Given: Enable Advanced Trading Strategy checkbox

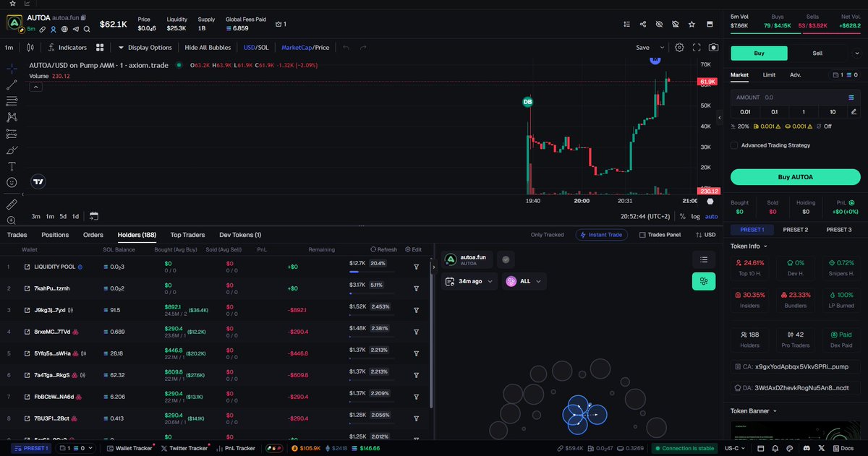Looking at the screenshot, I should pos(734,145).
